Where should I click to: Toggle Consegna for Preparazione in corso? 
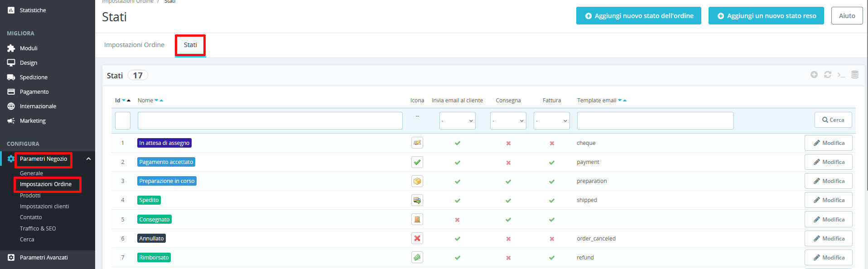[x=508, y=182]
